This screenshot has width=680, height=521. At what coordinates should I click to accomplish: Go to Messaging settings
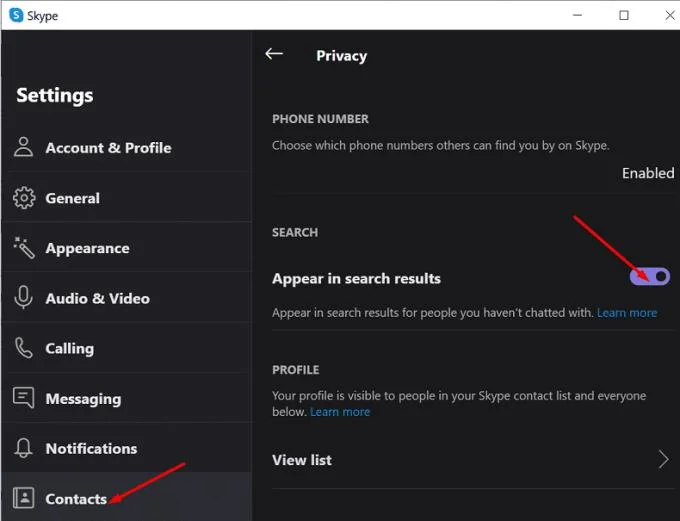(x=127, y=398)
